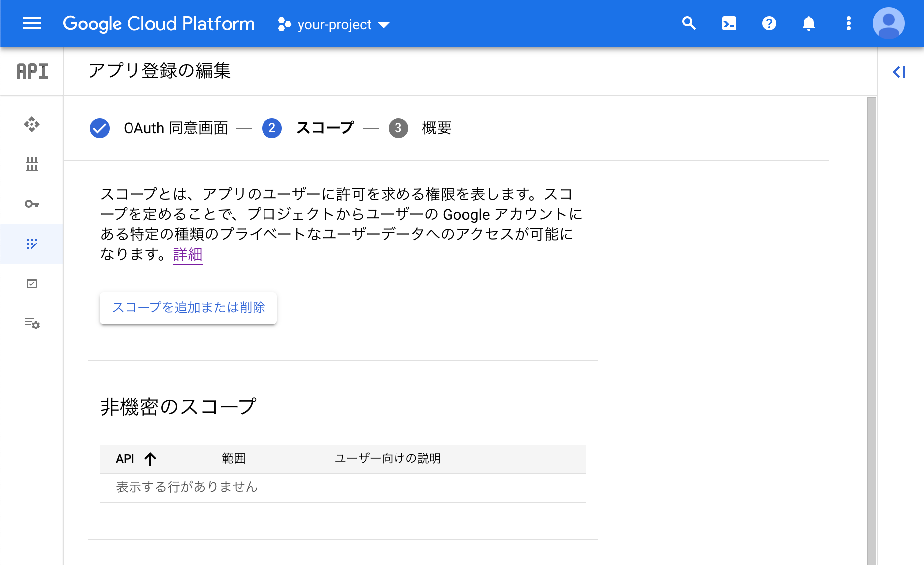Toggle the right info panel chevron
This screenshot has width=924, height=565.
pos(899,72)
